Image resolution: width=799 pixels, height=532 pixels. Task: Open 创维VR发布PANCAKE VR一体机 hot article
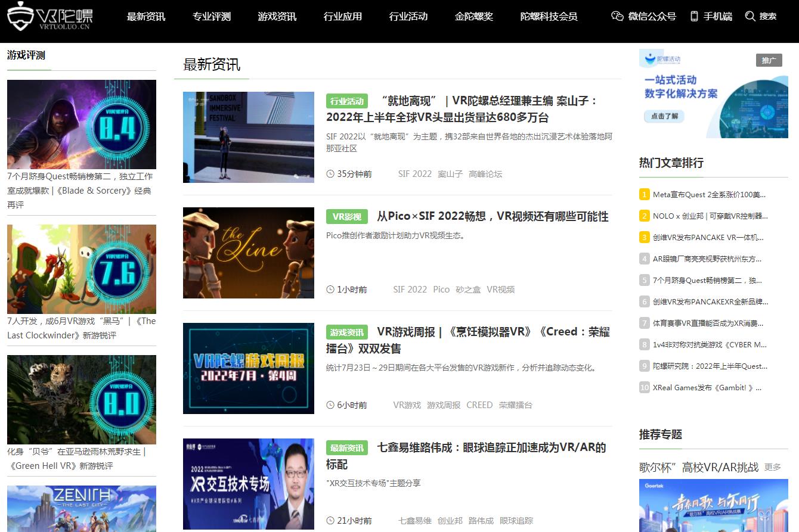pyautogui.click(x=708, y=237)
